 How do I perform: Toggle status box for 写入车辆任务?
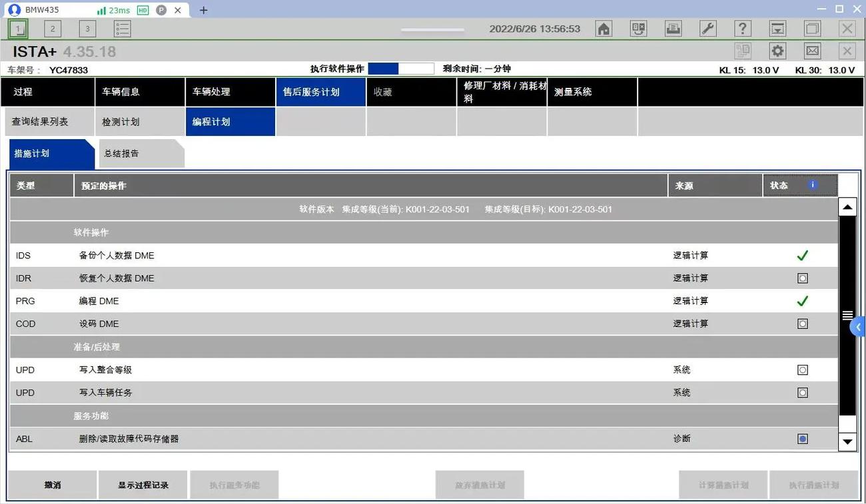tap(803, 393)
